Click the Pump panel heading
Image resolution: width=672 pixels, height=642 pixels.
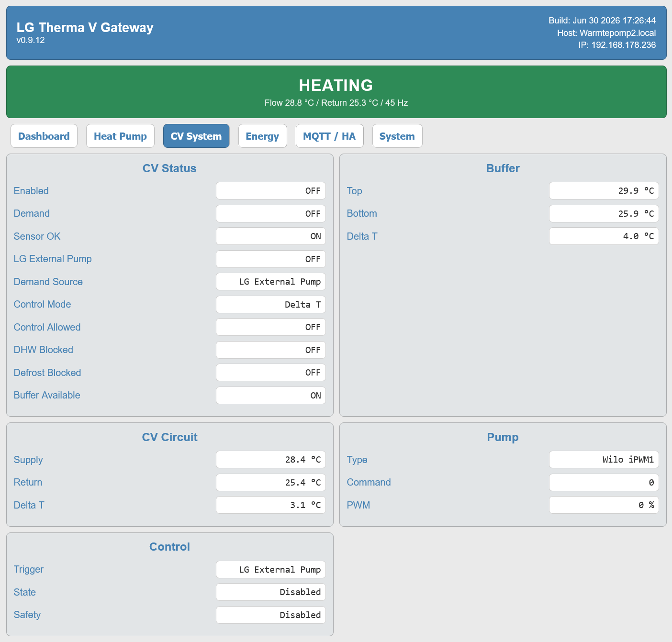click(x=503, y=437)
